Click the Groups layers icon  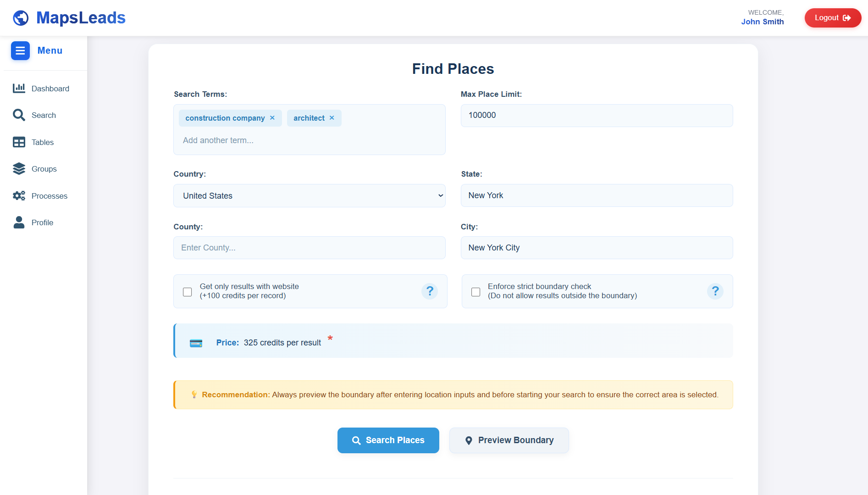coord(19,169)
